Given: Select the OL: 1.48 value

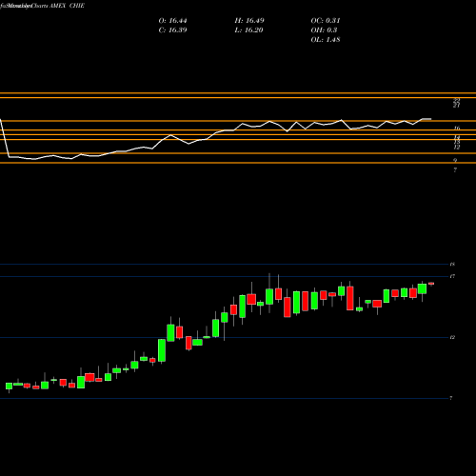Looking at the screenshot, I should (326, 40).
